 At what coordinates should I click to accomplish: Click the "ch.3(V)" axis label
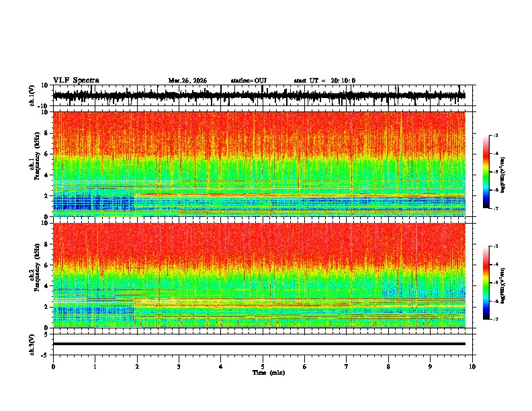[x=32, y=345]
